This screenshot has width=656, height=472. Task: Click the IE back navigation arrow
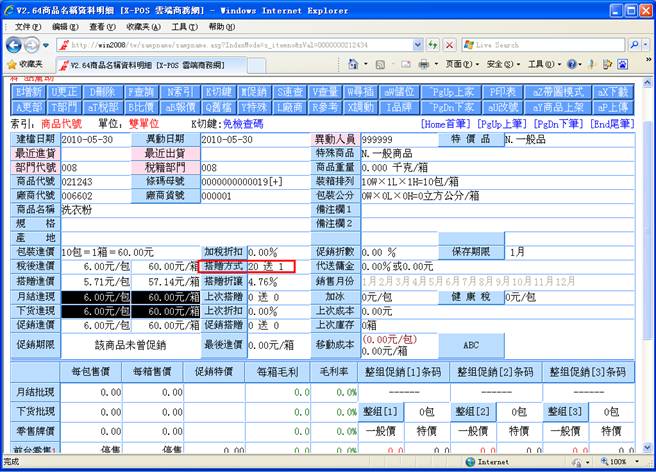[14, 45]
